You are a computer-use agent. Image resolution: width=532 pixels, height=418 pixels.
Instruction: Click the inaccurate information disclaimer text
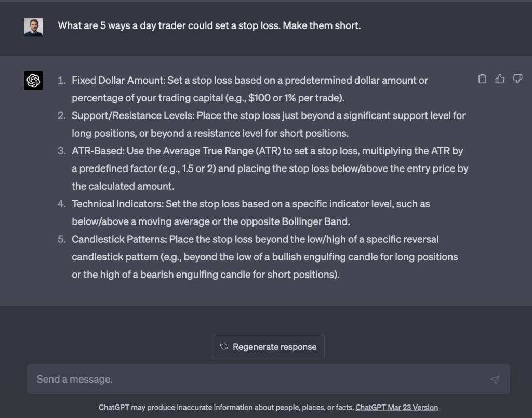(x=226, y=408)
